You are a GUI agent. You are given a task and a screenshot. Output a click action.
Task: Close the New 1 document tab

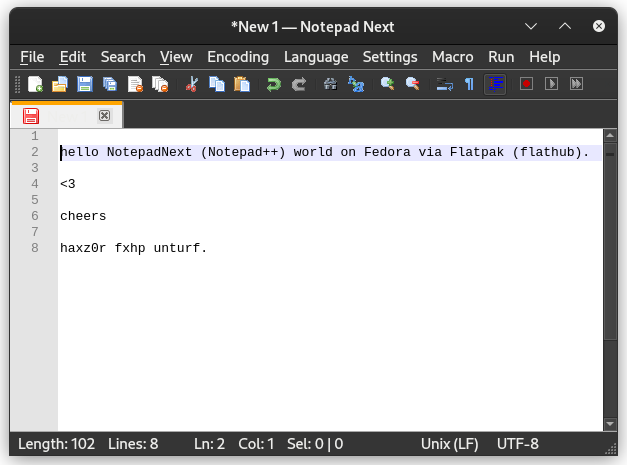104,116
